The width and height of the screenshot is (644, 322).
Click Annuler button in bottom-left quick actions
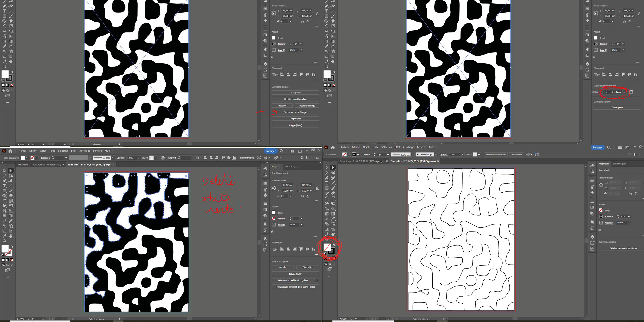[x=283, y=267]
